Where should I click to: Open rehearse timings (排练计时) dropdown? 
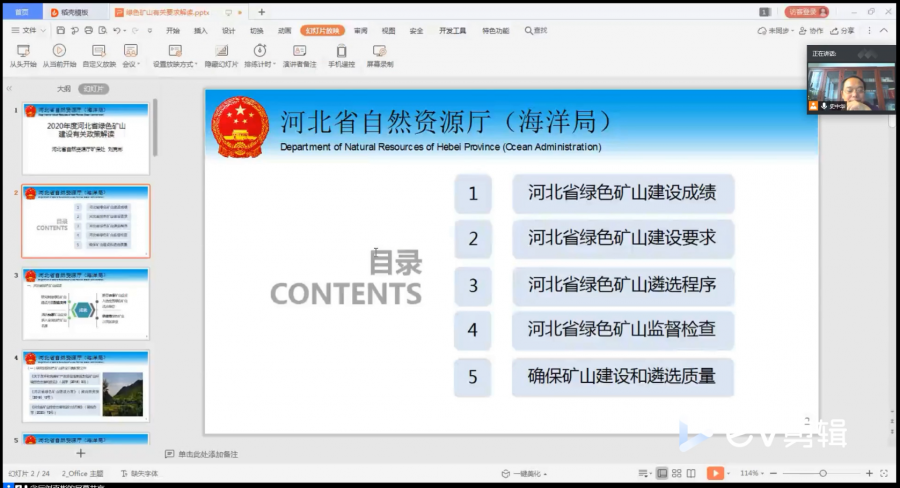(260, 56)
